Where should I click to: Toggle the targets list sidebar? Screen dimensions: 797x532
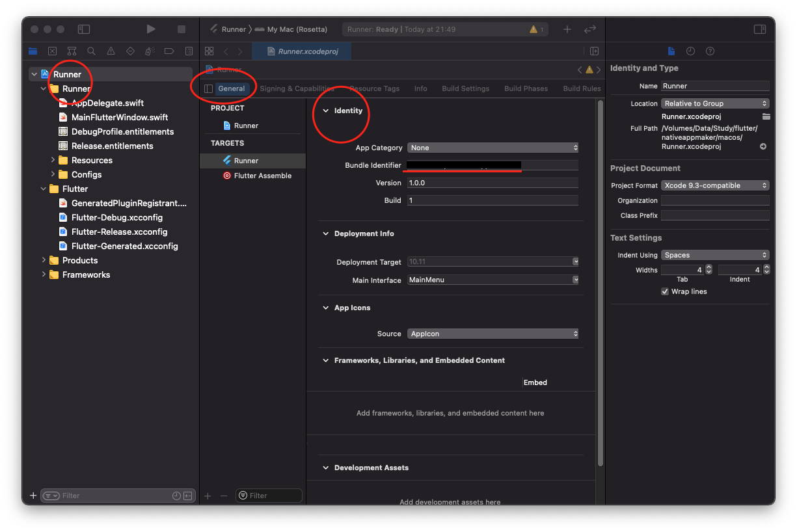click(x=208, y=88)
